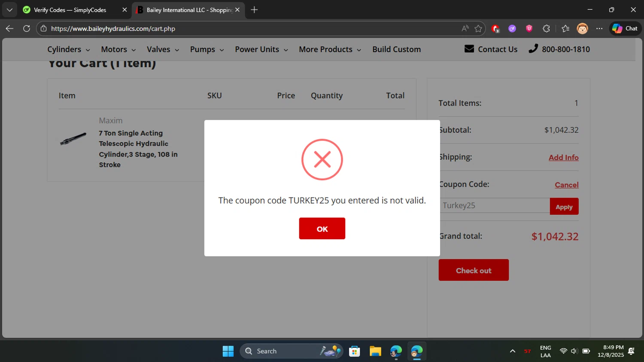Viewport: 644px width, 362px height.
Task: Expand the Motors menu
Action: click(x=118, y=49)
